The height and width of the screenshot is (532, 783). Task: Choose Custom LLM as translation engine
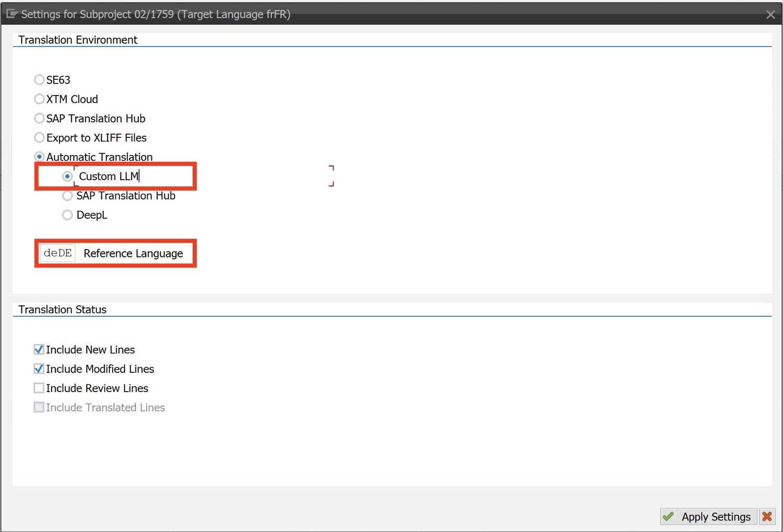67,176
